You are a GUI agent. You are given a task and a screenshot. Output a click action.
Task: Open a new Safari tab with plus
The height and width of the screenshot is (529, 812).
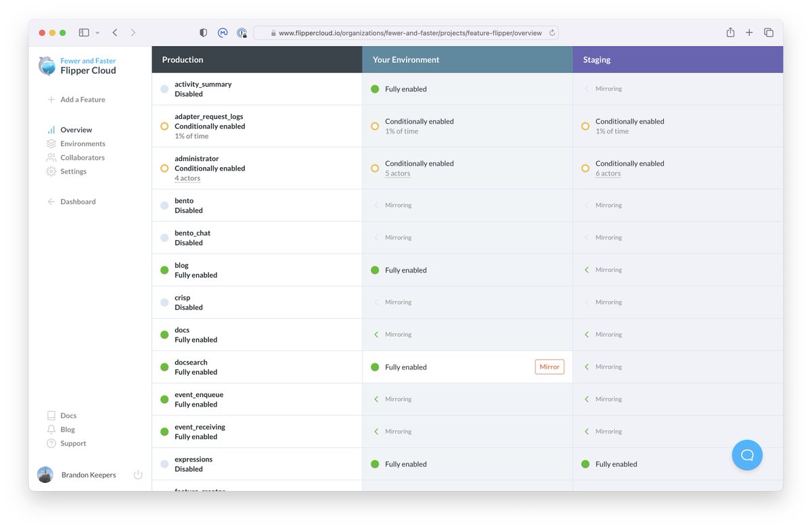pos(749,32)
